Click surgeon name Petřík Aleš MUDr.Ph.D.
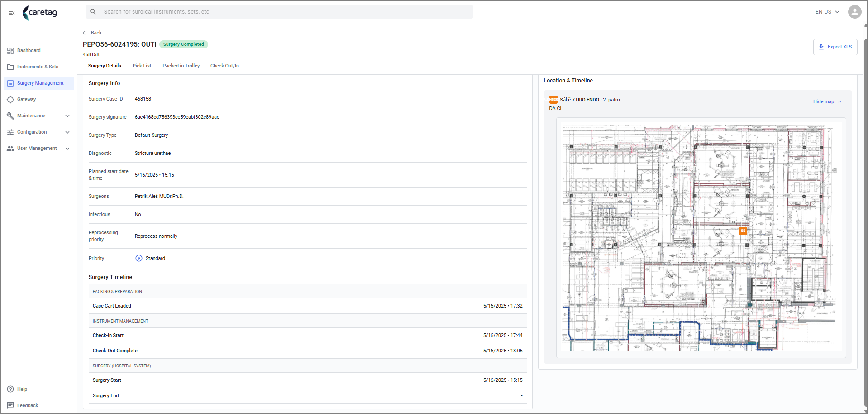 159,197
